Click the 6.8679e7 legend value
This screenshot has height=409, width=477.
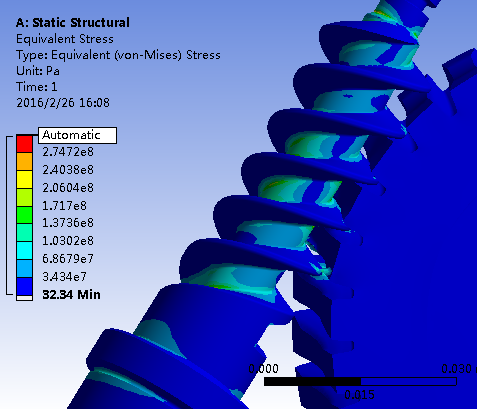68,259
